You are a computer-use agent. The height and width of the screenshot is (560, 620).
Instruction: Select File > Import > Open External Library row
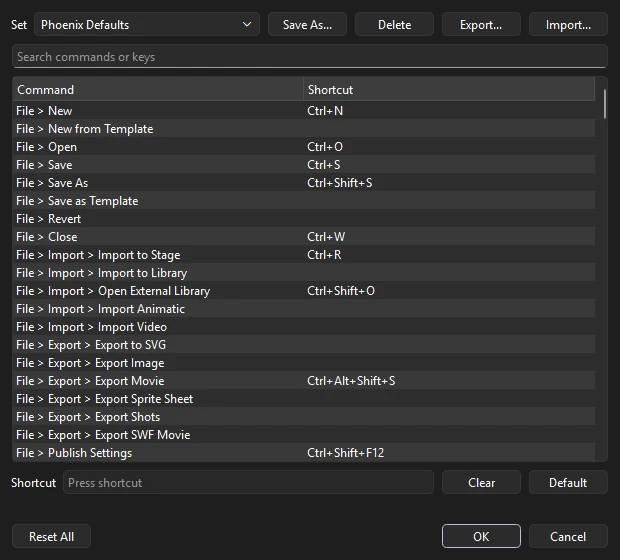coord(304,291)
